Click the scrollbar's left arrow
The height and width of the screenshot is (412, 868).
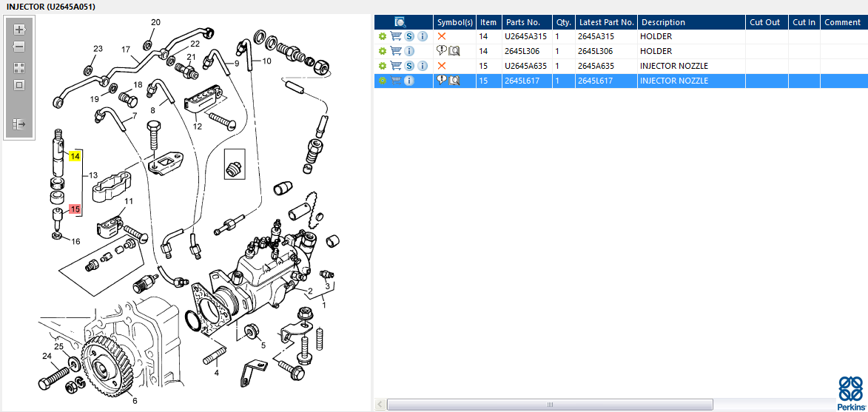tap(380, 405)
